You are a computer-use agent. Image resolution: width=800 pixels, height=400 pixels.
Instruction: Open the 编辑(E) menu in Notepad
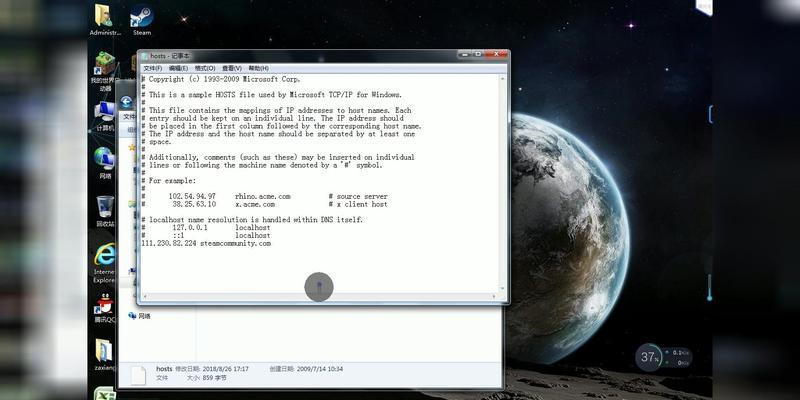(179, 68)
